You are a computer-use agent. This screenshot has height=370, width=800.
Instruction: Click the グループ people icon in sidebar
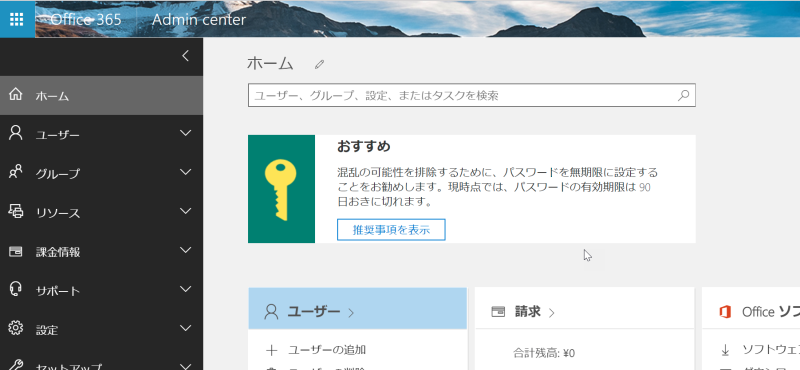pyautogui.click(x=16, y=172)
